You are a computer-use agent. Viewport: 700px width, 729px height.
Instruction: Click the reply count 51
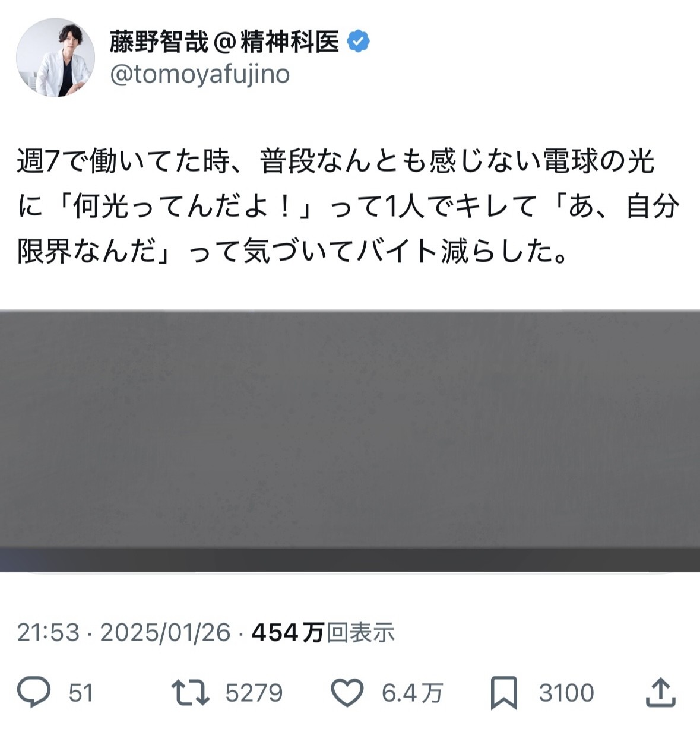(x=81, y=693)
